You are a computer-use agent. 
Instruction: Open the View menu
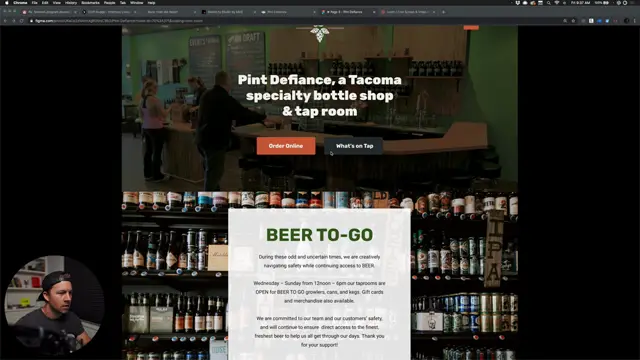[56, 2]
